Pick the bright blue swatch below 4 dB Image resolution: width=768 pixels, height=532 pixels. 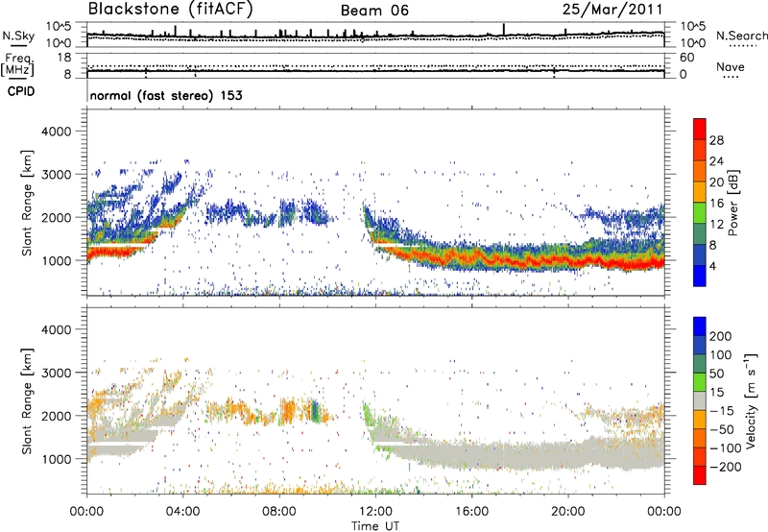700,276
